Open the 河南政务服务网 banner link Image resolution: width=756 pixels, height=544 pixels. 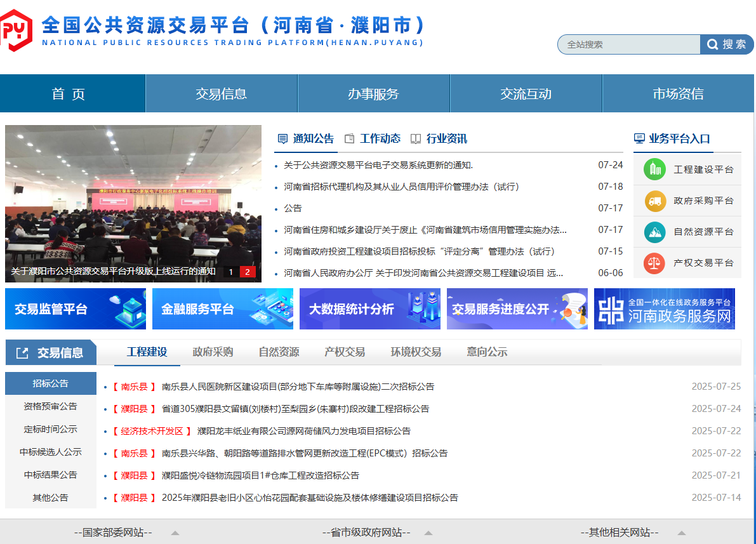664,309
